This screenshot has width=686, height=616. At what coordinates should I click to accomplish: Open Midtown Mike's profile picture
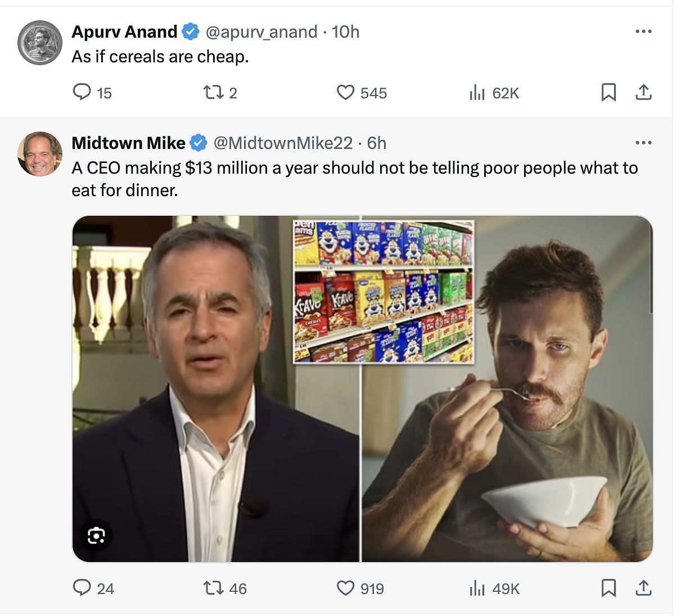click(39, 153)
